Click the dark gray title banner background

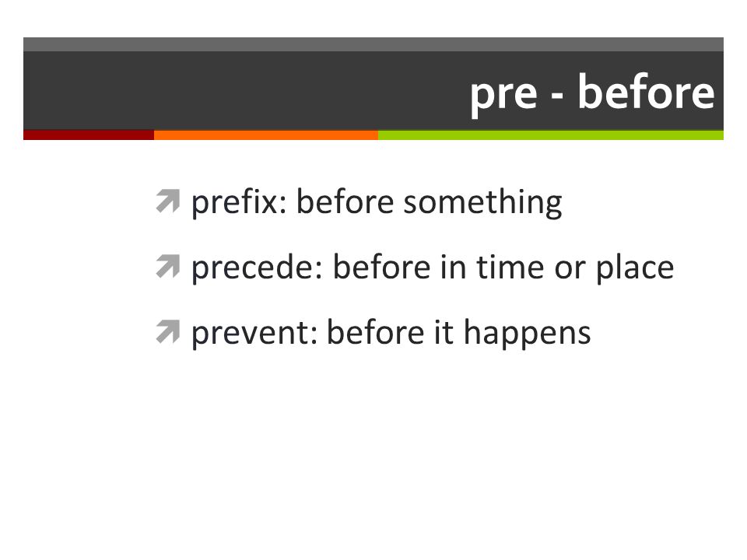click(x=238, y=90)
